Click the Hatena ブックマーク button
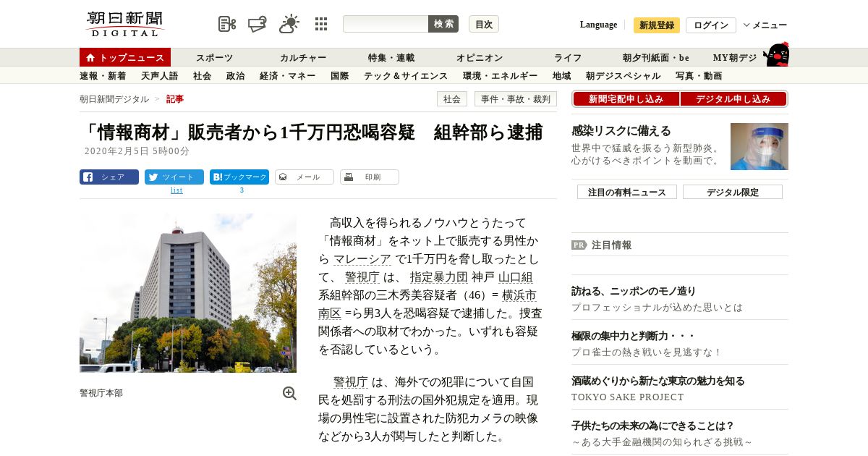 (239, 177)
